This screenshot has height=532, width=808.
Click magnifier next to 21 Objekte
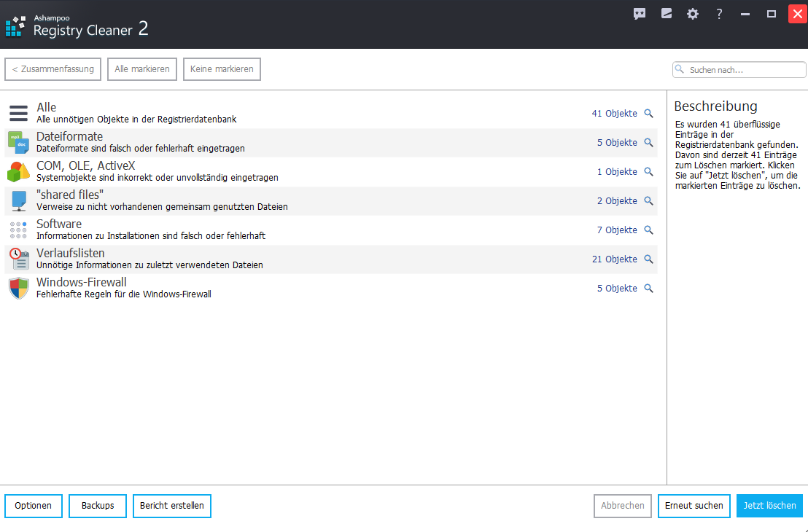648,259
